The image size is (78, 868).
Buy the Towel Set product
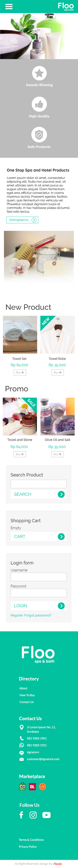coord(20,372)
